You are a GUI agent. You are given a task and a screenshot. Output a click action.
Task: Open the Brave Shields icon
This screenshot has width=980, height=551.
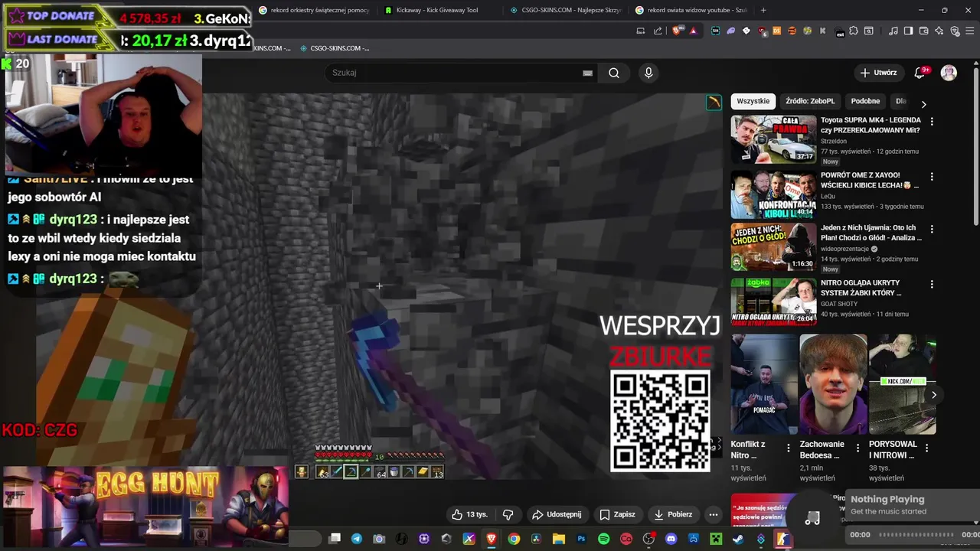(676, 31)
